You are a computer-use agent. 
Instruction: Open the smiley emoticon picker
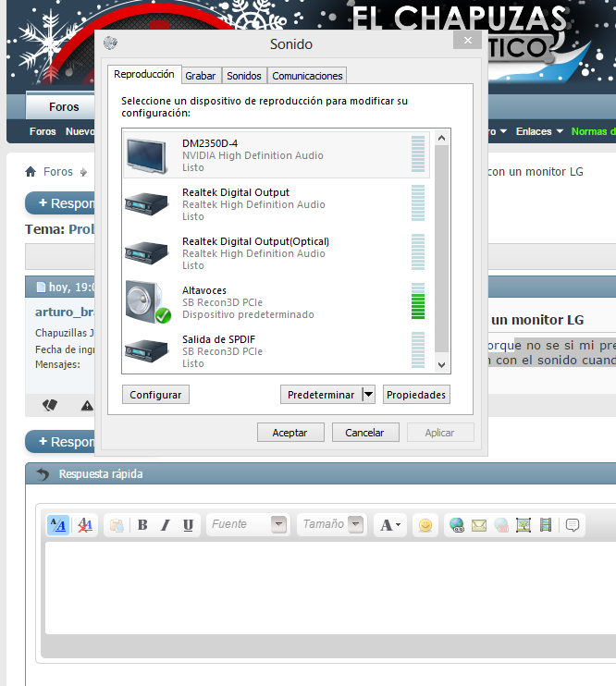click(x=425, y=524)
